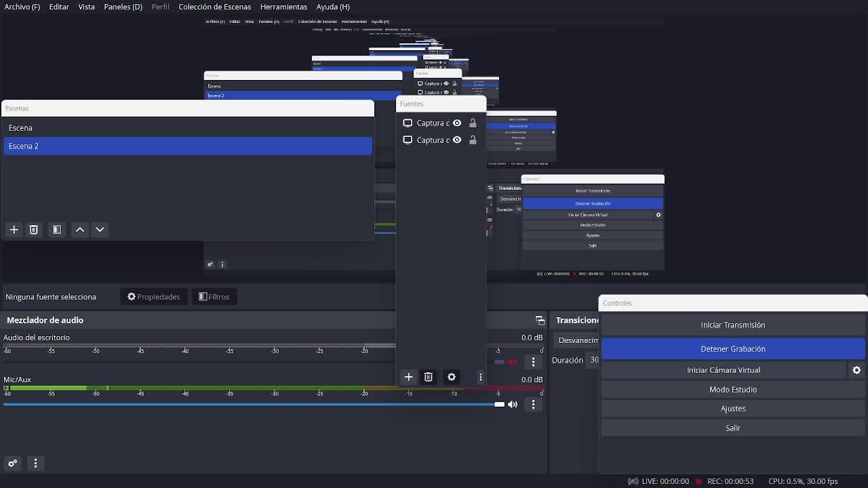Lock the first Captura source
Image resolution: width=868 pixels, height=488 pixels.
[x=473, y=123]
